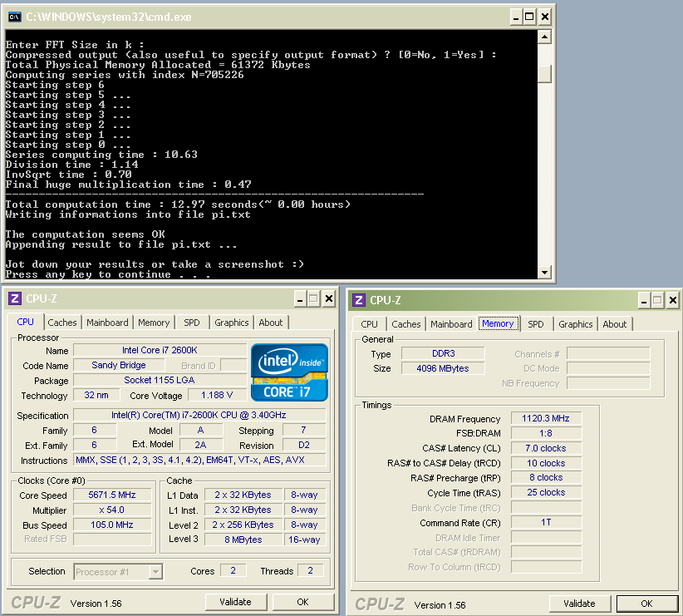The image size is (683, 616).
Task: Minimize the cmd.exe window
Action: [516, 17]
